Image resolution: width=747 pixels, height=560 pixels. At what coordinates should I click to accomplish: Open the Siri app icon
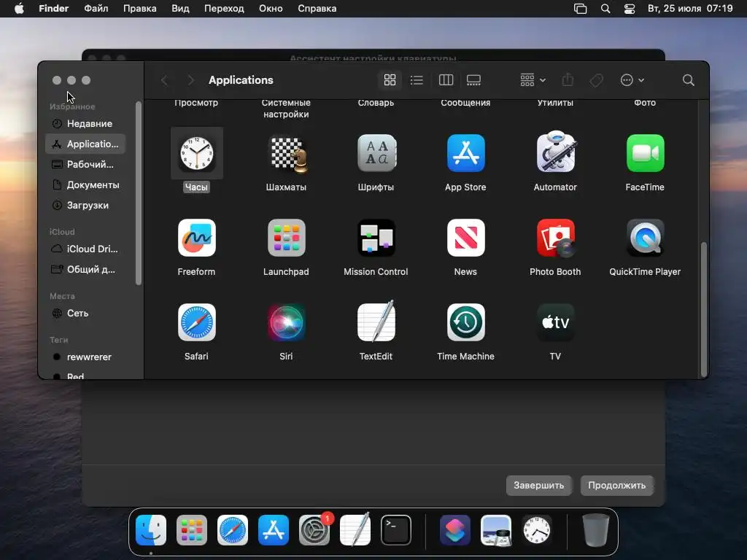tap(286, 322)
